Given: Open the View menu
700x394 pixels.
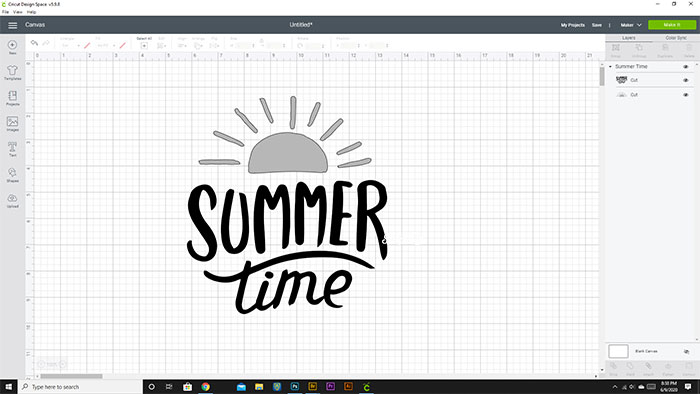Looking at the screenshot, I should click(x=17, y=12).
